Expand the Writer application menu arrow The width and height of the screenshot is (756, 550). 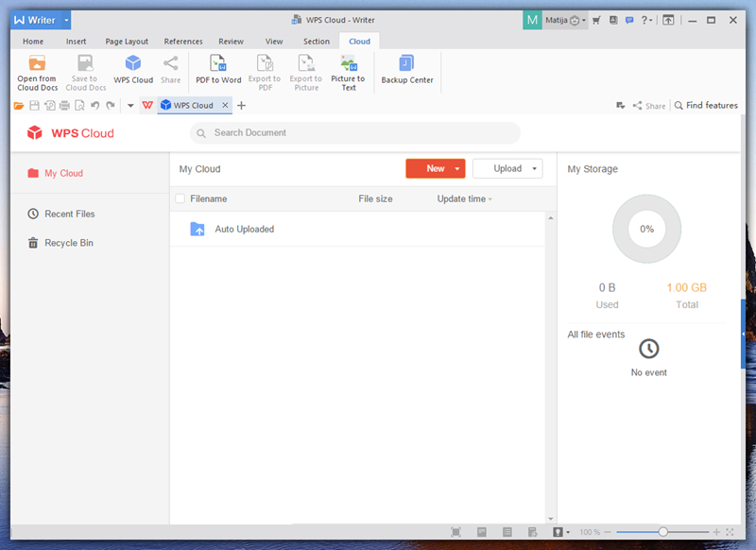point(66,20)
